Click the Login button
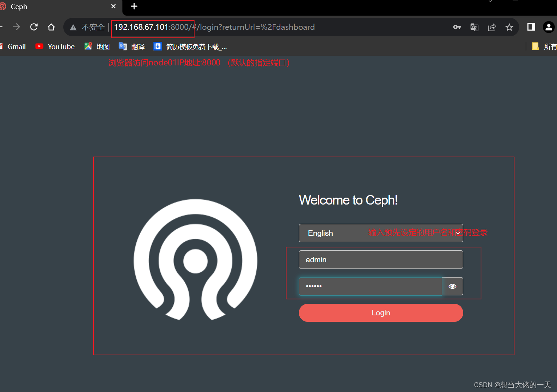The height and width of the screenshot is (392, 557). pyautogui.click(x=381, y=313)
